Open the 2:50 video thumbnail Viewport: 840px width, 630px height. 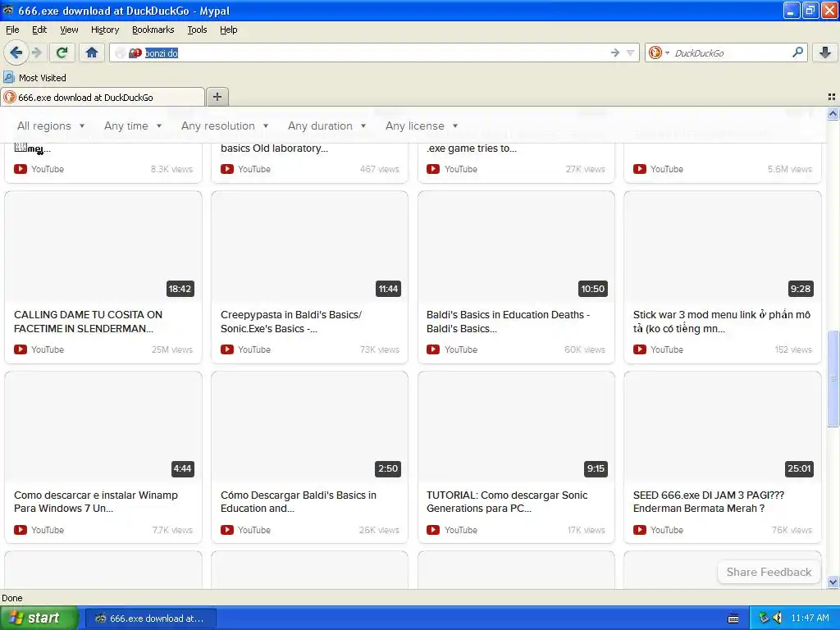309,427
